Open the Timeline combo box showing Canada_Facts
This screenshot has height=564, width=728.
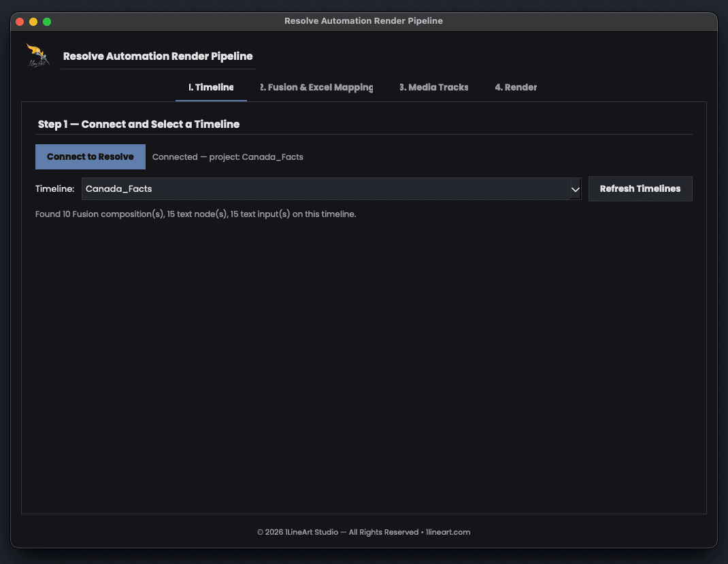pos(331,189)
